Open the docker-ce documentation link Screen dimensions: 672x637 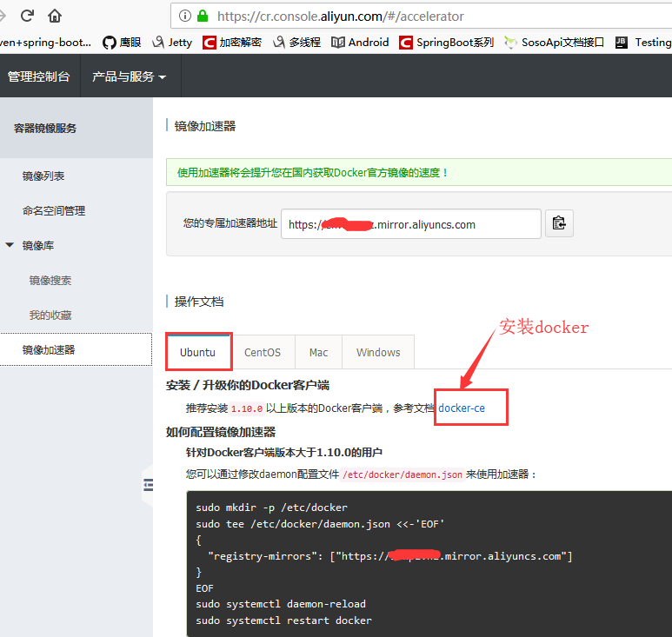462,408
